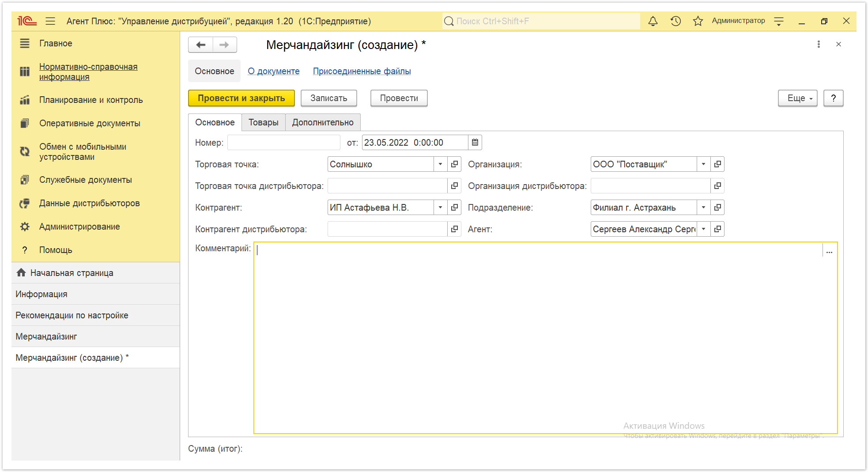Screen dimensions: 868x472
Task: Expand Торговая точка dropdown list
Action: click(x=440, y=164)
